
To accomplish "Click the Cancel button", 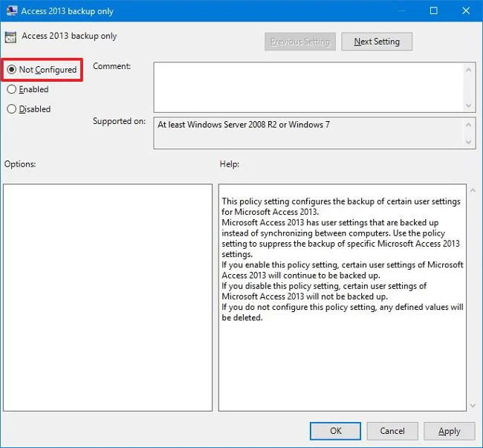I will tap(392, 431).
